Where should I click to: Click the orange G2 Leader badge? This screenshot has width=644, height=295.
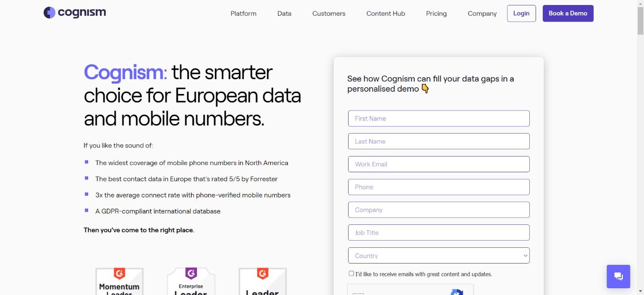click(263, 282)
